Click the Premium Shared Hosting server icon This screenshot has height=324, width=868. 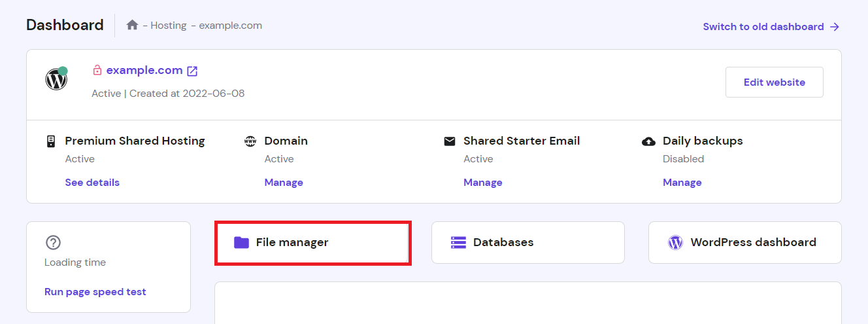click(50, 141)
